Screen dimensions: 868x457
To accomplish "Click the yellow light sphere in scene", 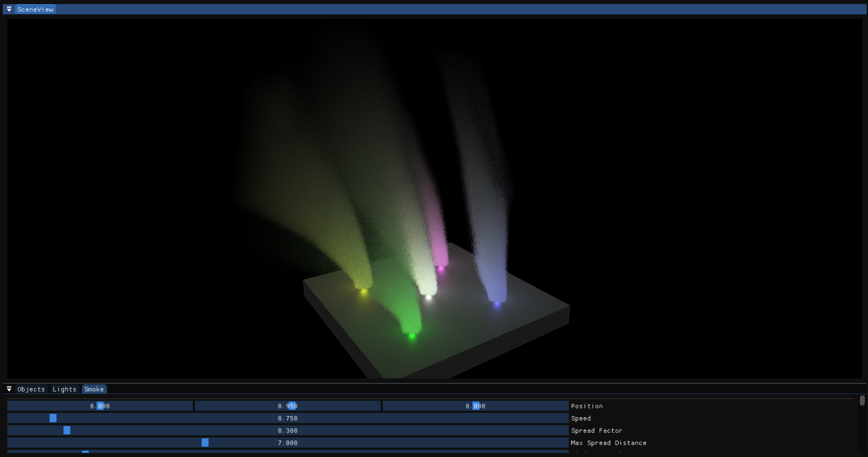I will click(x=364, y=292).
